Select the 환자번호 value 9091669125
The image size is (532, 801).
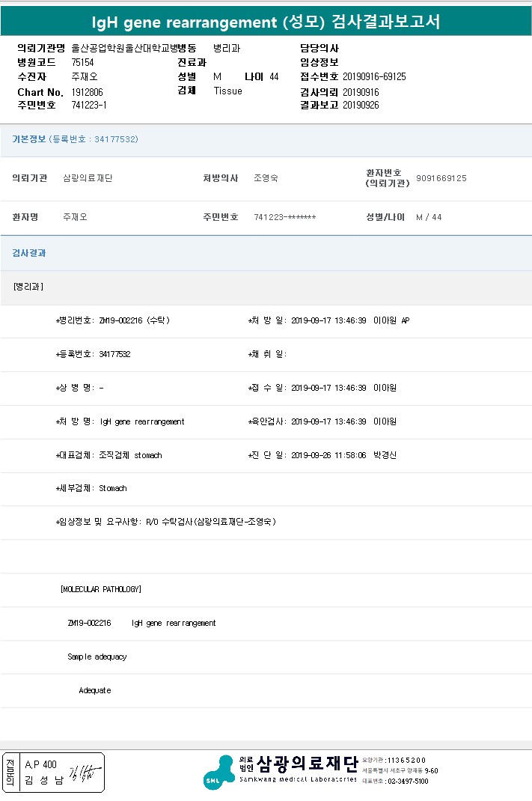pyautogui.click(x=441, y=178)
